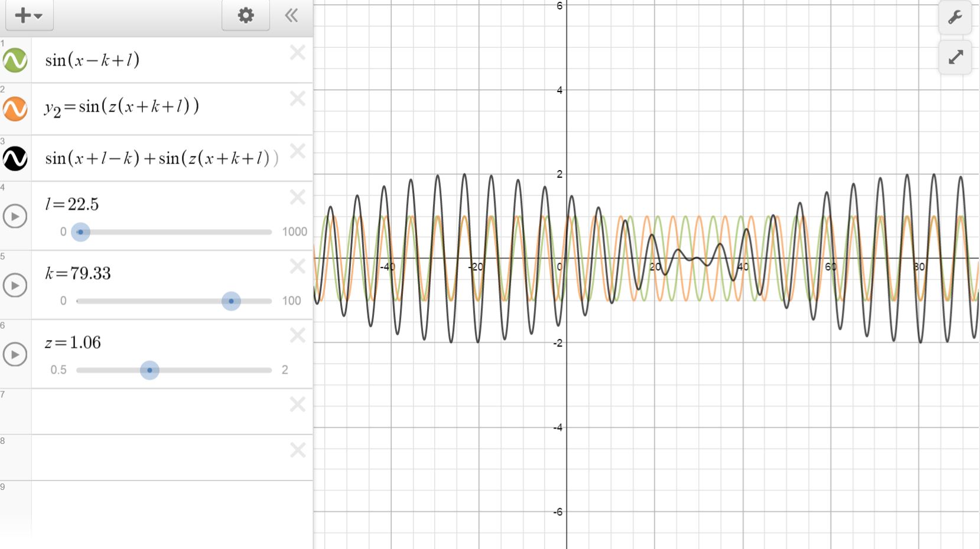Screen dimensions: 980x549
Task: Delete empty expression row 7
Action: tap(298, 404)
